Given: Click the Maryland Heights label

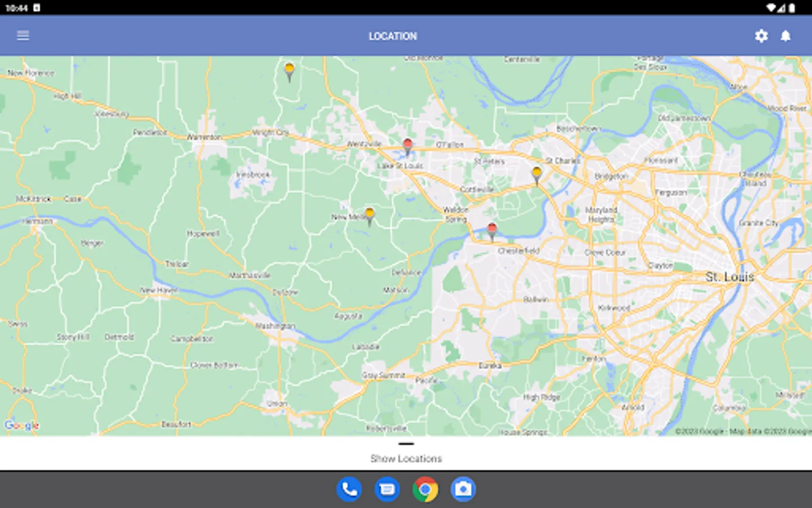Looking at the screenshot, I should pyautogui.click(x=601, y=214).
